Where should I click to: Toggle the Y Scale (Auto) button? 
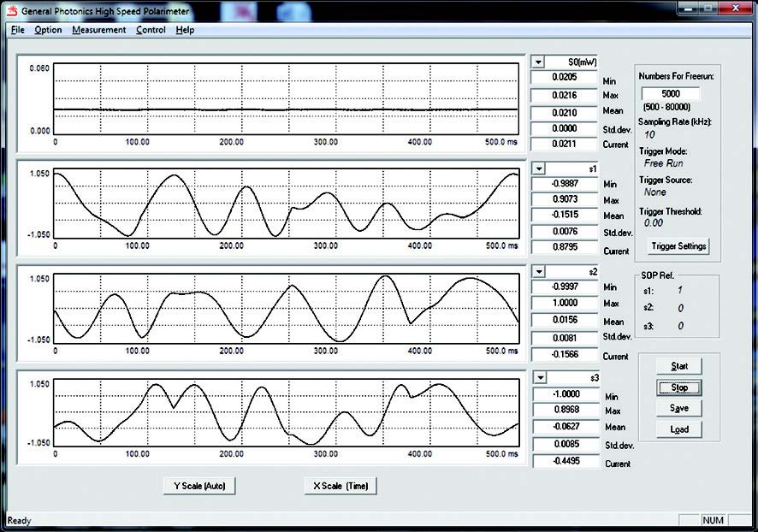(x=198, y=486)
